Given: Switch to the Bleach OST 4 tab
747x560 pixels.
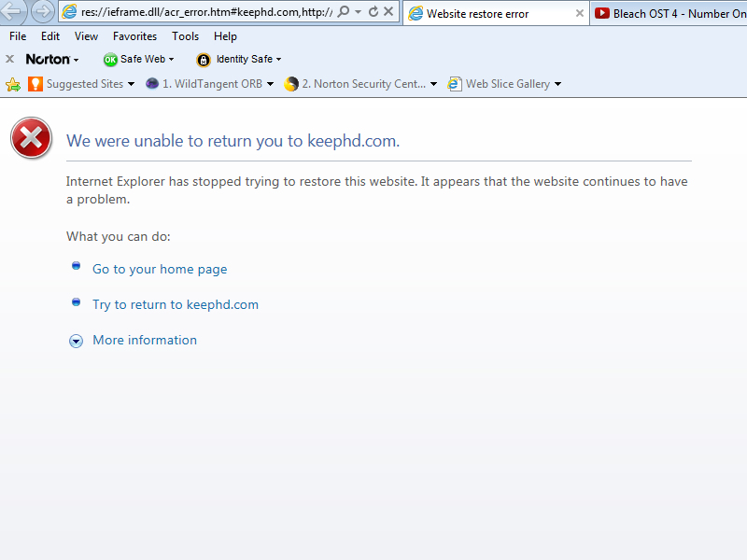Looking at the screenshot, I should (x=669, y=13).
